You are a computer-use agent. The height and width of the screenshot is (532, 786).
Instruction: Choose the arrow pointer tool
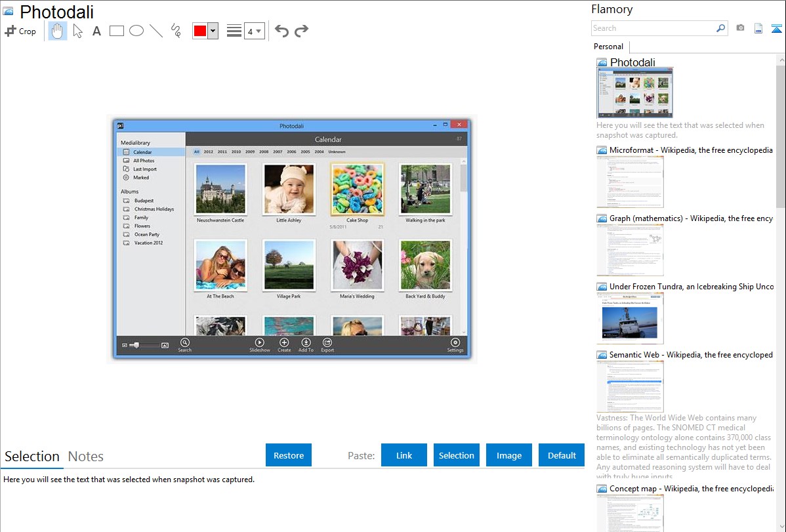(x=77, y=31)
